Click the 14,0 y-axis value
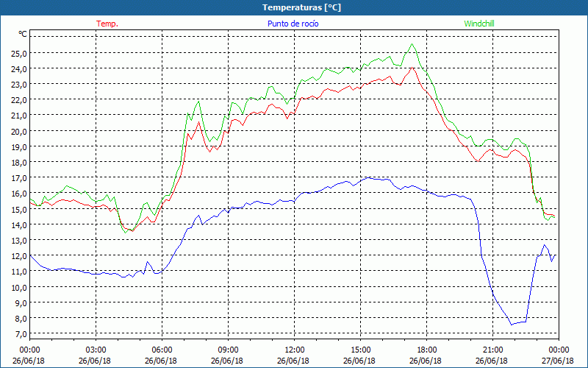Viewport: 588px width, 368px height. coord(19,225)
